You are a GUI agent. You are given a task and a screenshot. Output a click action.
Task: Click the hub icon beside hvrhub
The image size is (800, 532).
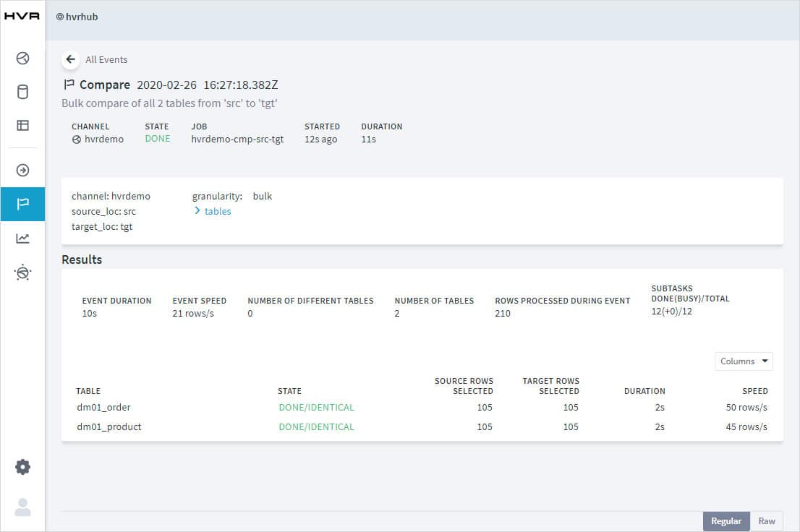pyautogui.click(x=60, y=17)
